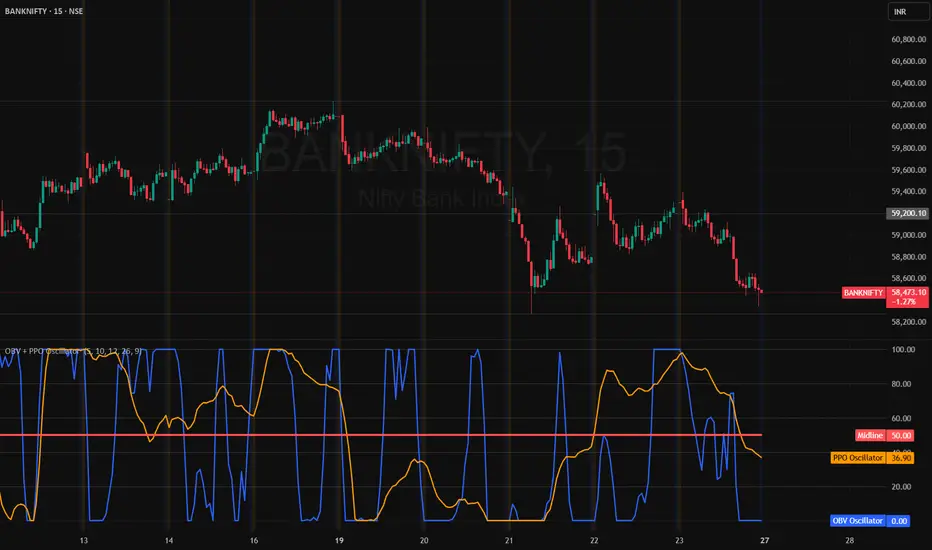The image size is (932, 550).
Task: Click the 59,200.10 gray price marker
Action: (x=908, y=213)
